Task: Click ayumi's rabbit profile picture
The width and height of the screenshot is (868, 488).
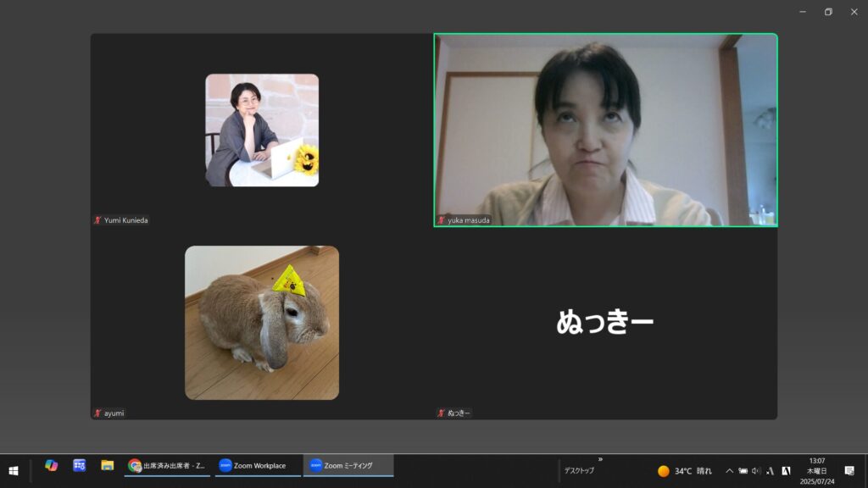Action: [262, 322]
